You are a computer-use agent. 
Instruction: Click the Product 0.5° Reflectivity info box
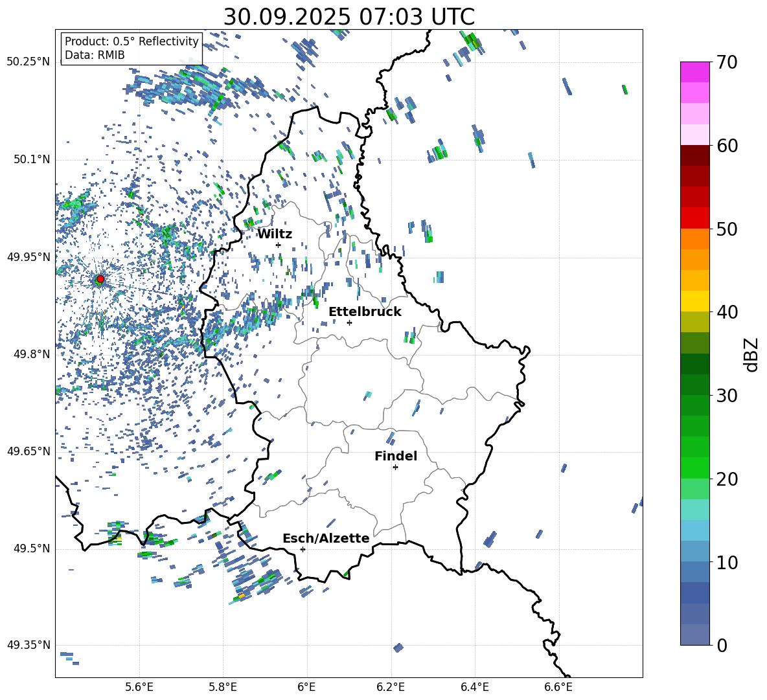click(x=132, y=49)
